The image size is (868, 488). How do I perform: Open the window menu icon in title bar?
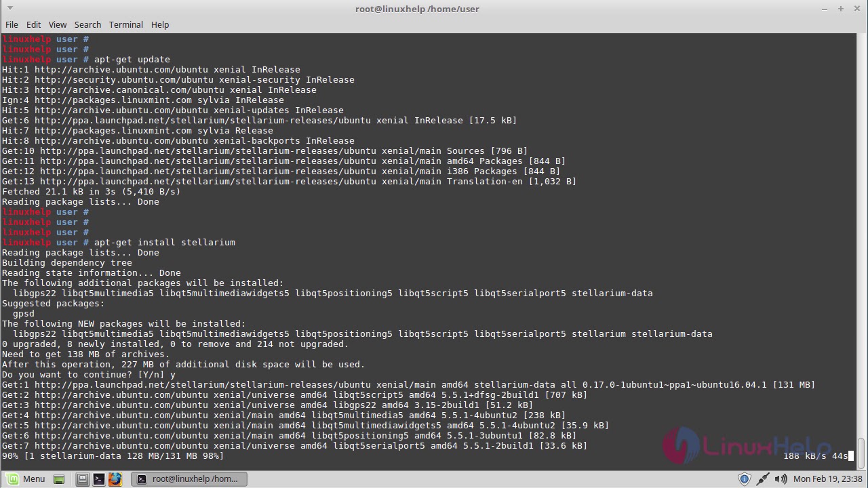click(x=10, y=8)
